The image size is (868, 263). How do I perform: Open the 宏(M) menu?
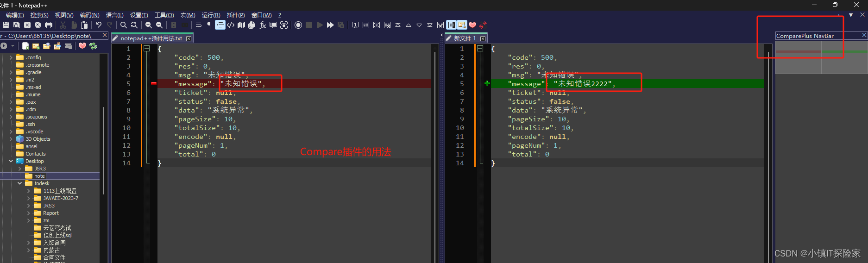pos(188,15)
